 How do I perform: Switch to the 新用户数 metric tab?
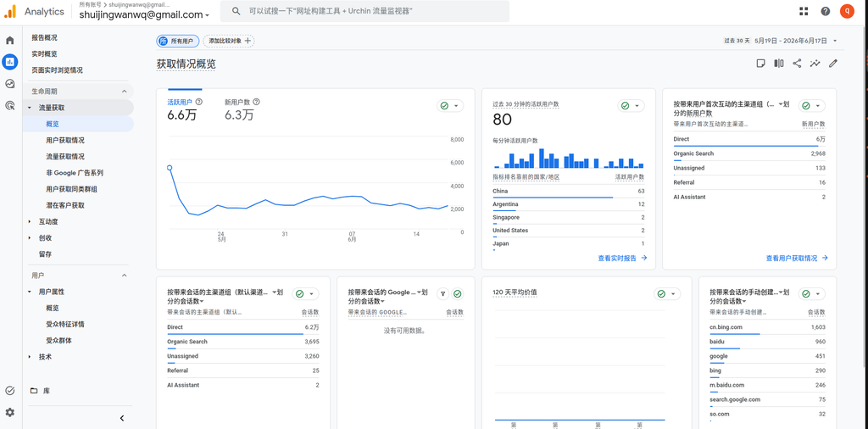tap(242, 109)
